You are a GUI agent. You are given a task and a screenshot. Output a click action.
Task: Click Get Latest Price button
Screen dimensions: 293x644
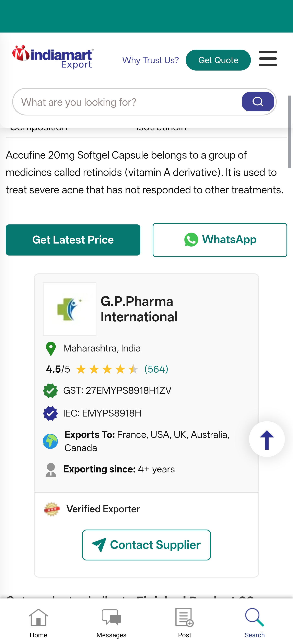pyautogui.click(x=73, y=240)
